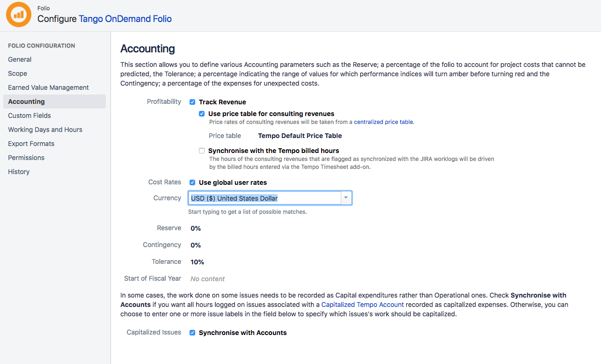Follow the centralized price table link
601x364 pixels.
[x=383, y=122]
